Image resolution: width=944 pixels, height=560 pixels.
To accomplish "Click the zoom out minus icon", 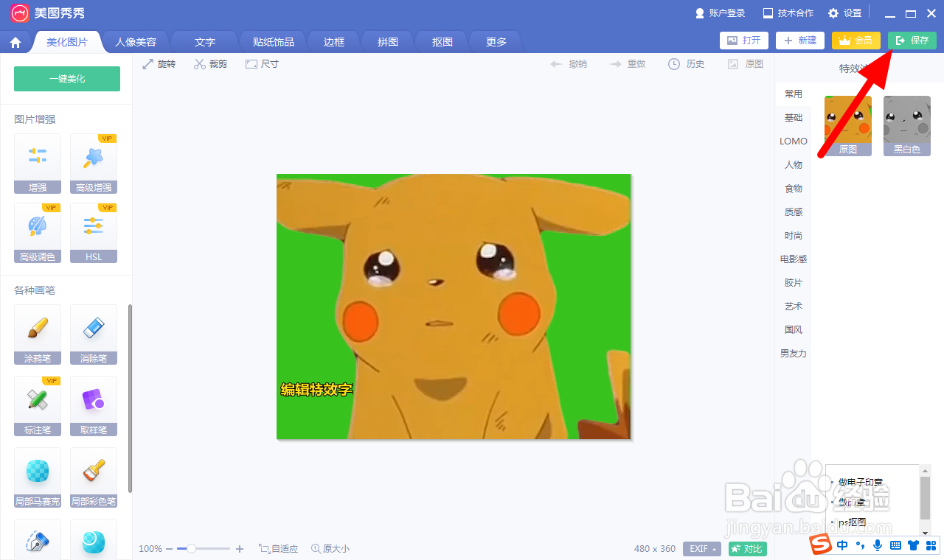I will (169, 549).
